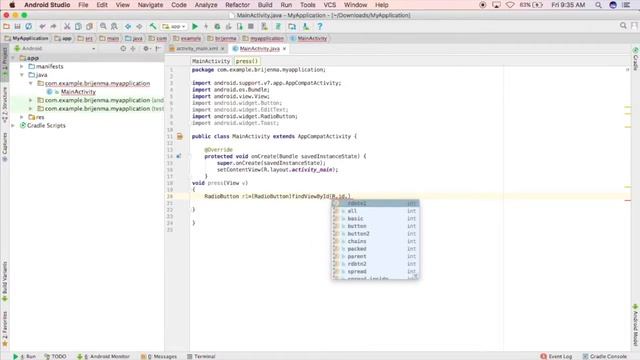The height and width of the screenshot is (360, 640).
Task: Click MyApplication breadcrumb
Action: [x=27, y=38]
